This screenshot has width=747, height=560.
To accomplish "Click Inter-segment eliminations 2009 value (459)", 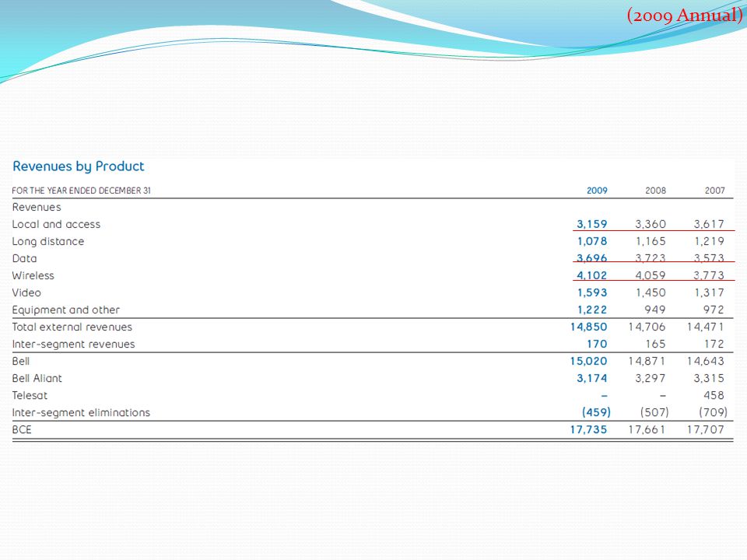I will 597,412.
